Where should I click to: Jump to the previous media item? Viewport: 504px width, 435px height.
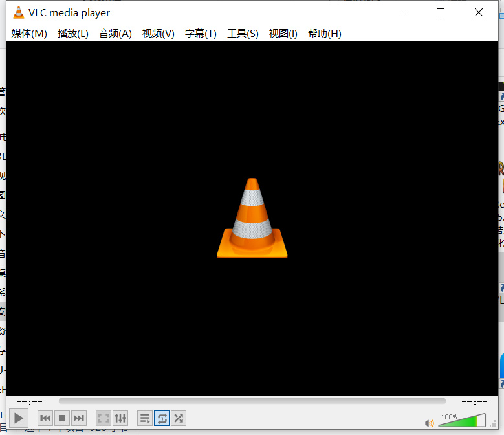click(45, 418)
